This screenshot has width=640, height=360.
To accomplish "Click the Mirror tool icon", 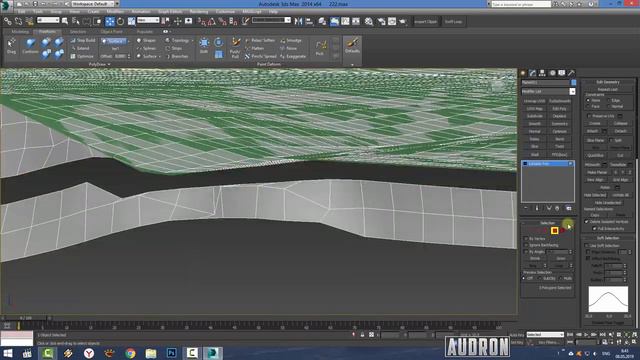I will (x=298, y=21).
